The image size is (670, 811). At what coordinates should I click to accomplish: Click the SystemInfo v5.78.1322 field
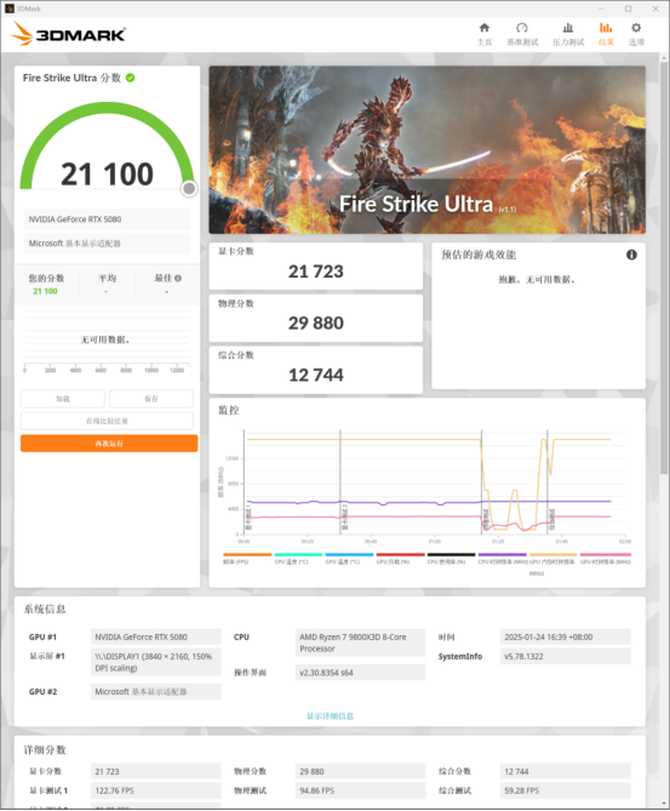pos(565,656)
